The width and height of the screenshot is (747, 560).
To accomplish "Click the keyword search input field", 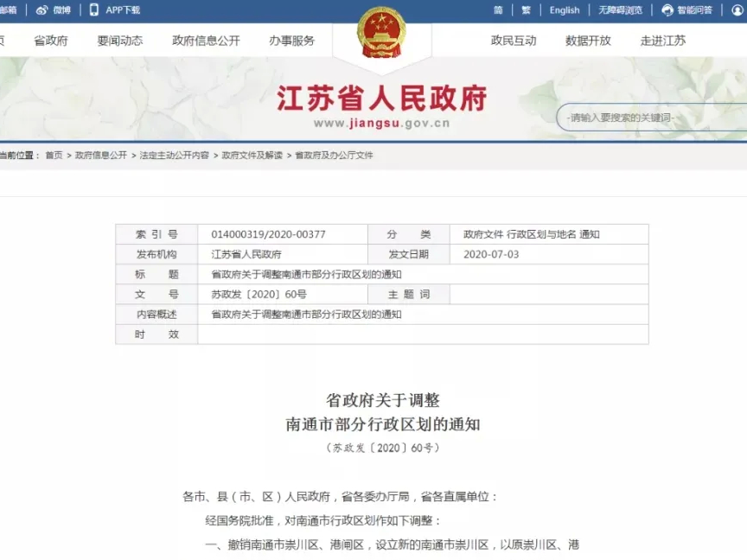I will point(652,118).
